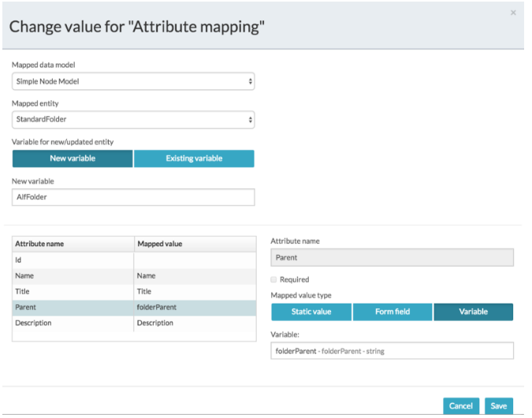
Task: Select the Name attribute row
Action: pos(134,276)
